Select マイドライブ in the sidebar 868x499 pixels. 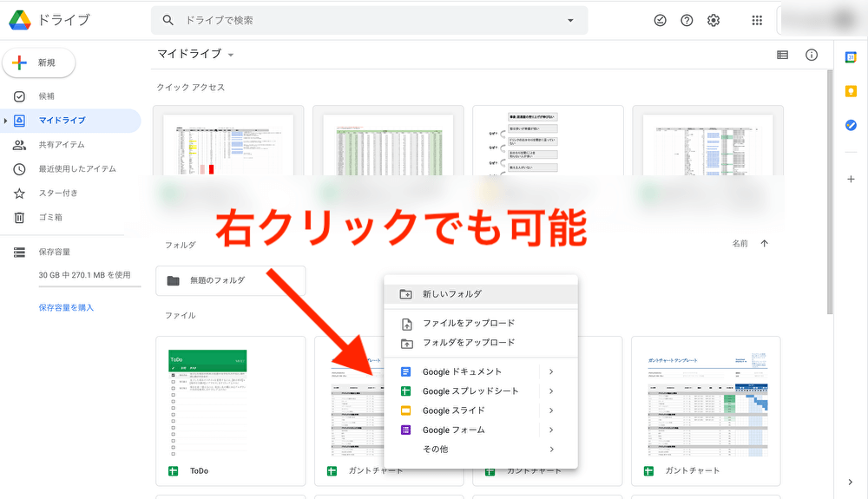pyautogui.click(x=71, y=121)
